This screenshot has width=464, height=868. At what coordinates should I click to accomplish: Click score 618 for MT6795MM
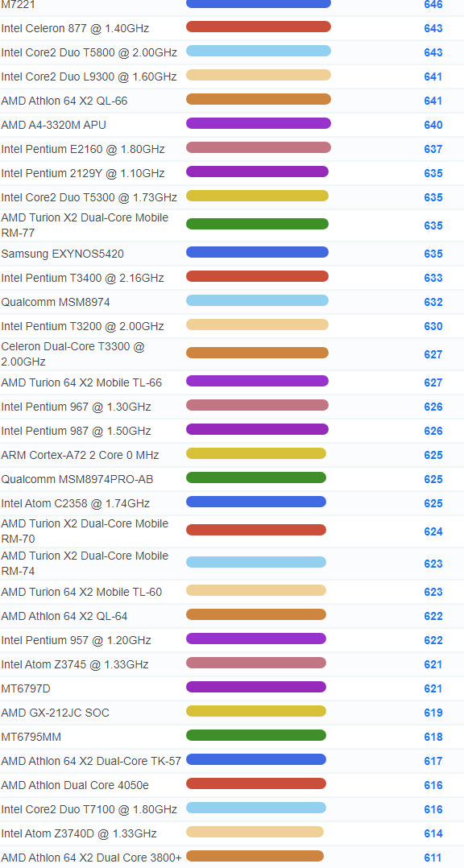click(433, 738)
